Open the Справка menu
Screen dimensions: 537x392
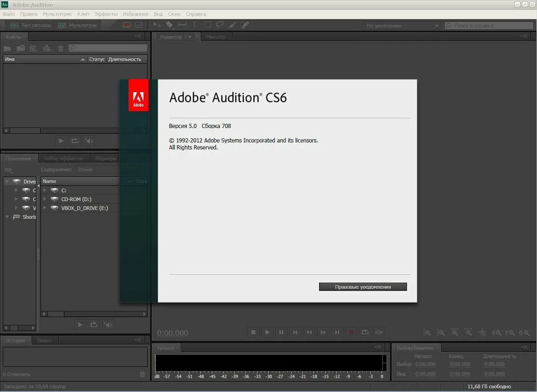point(196,14)
